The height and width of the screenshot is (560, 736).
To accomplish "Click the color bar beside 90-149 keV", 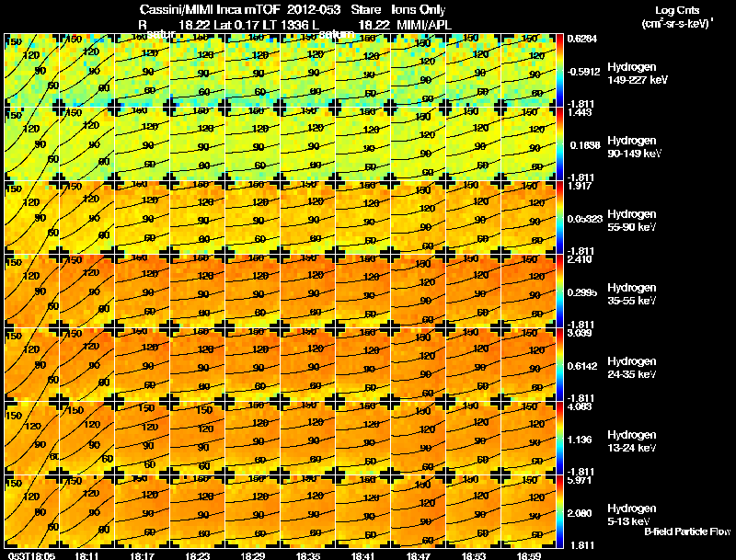I will [x=559, y=144].
